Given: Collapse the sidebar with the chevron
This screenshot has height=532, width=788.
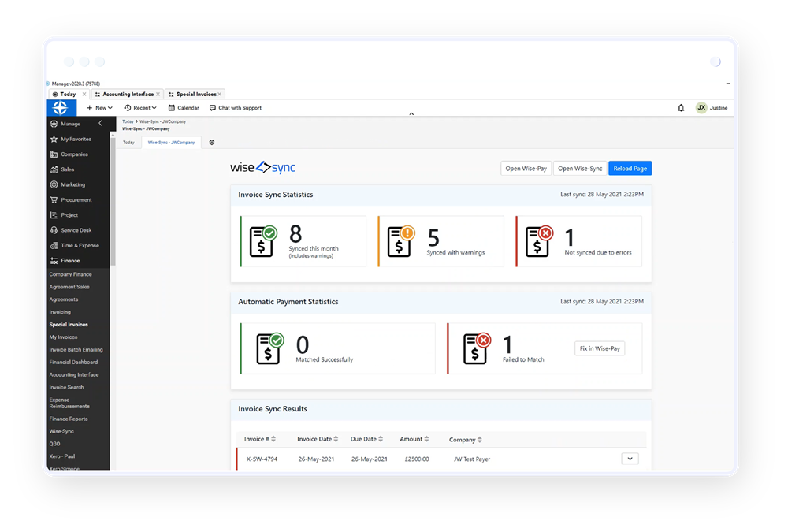Looking at the screenshot, I should tap(101, 123).
